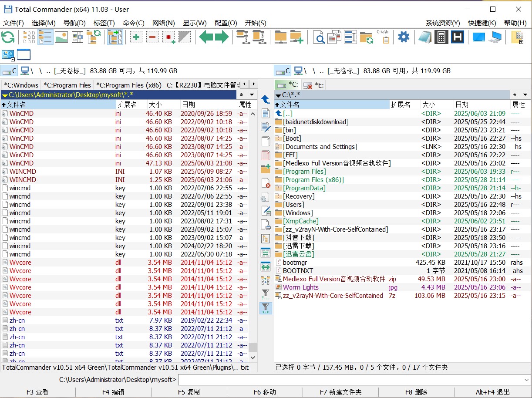Copy path names with the clipboard icon

point(383,37)
